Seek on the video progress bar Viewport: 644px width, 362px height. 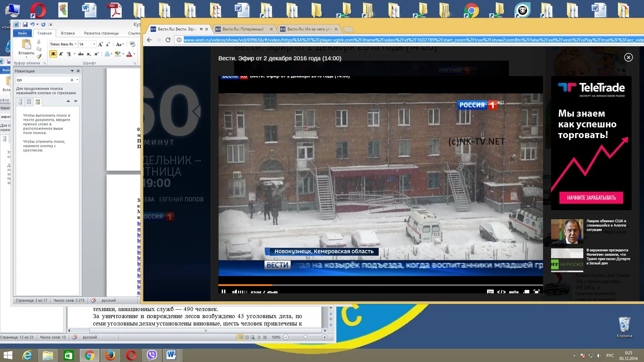[x=380, y=285]
